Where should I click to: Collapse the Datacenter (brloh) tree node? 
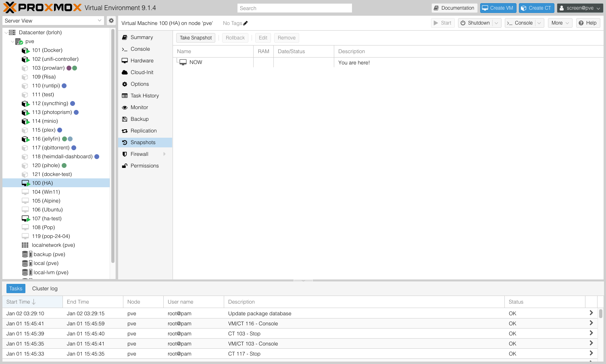point(6,33)
